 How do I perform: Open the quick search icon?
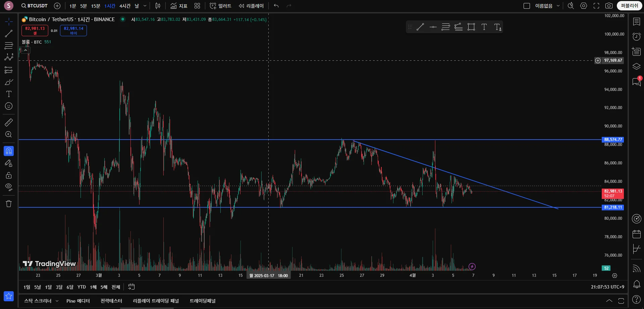[x=571, y=6]
